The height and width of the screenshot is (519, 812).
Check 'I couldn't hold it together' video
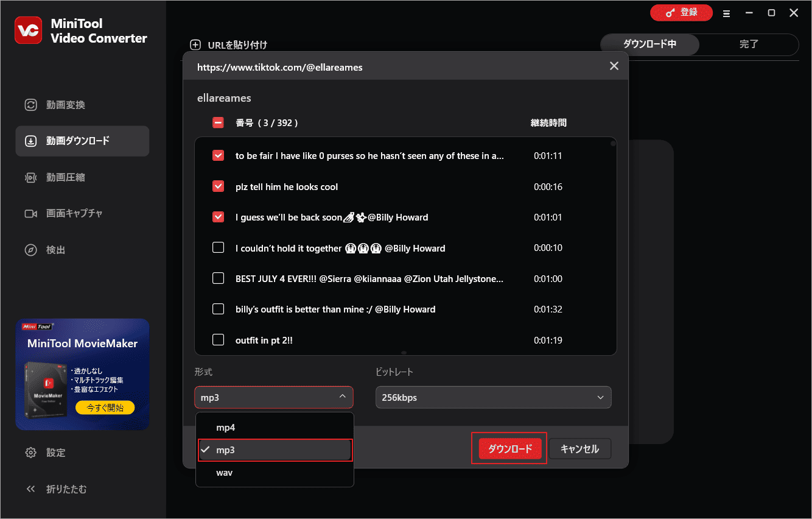[x=218, y=247]
